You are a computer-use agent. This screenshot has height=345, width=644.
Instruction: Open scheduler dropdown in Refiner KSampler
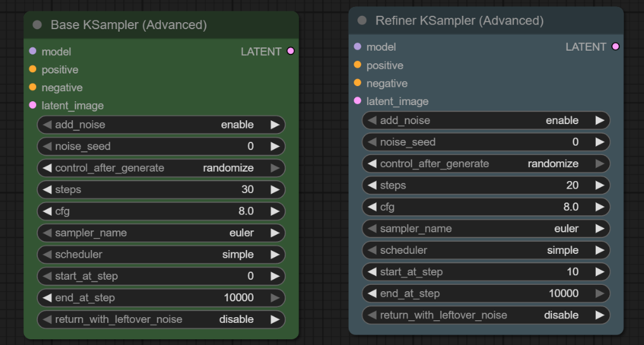pyautogui.click(x=486, y=250)
